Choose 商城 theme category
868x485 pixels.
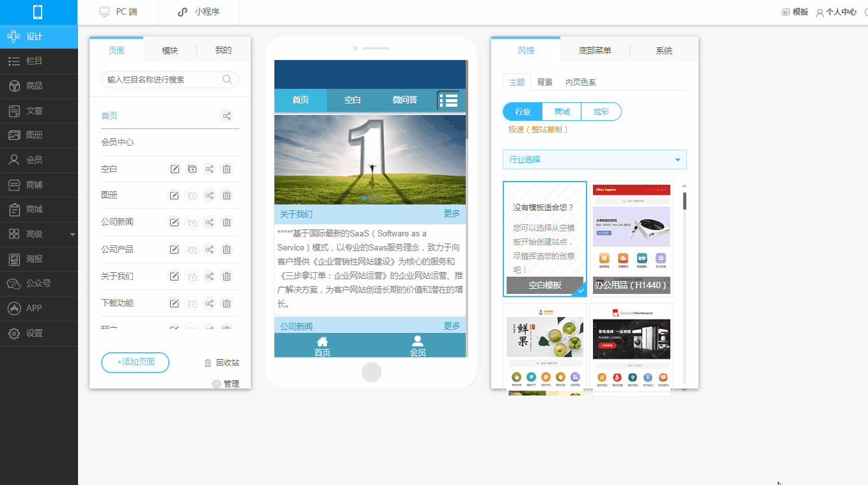click(562, 112)
